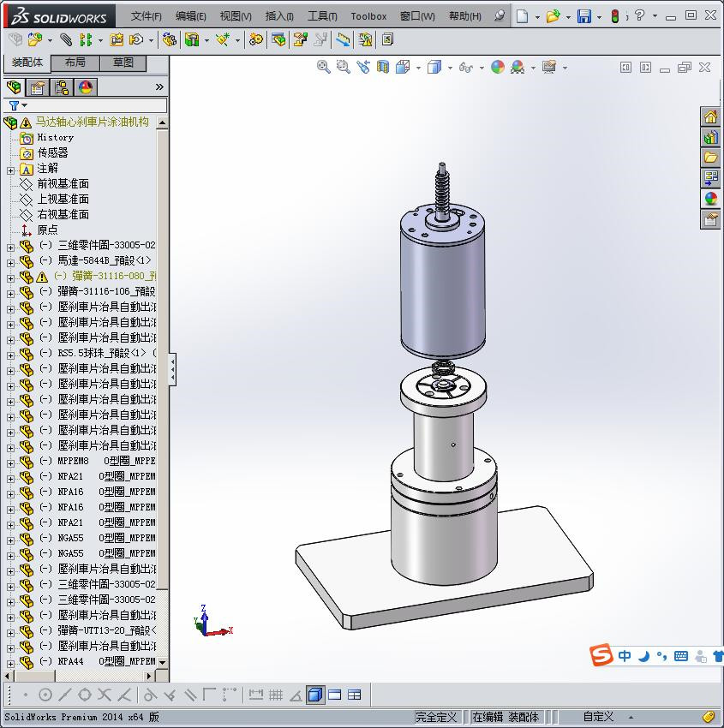The height and width of the screenshot is (728, 724).
Task: Click the Interference Detection icon
Action: coord(344,40)
